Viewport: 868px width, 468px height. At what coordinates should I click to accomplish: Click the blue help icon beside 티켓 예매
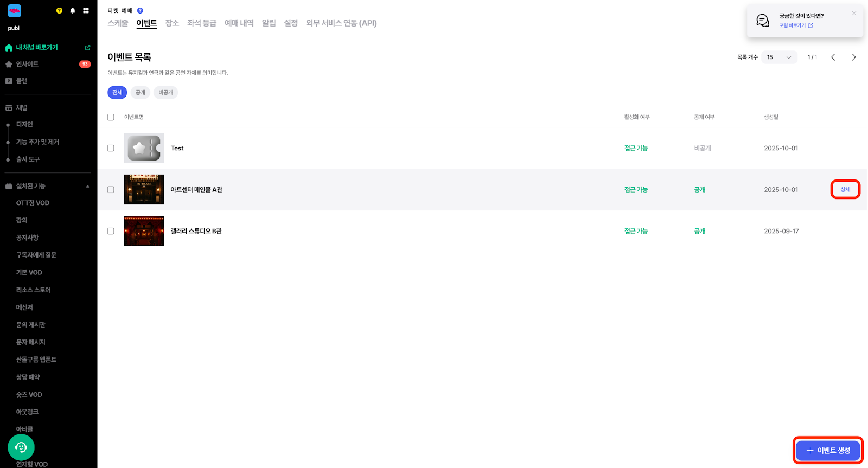pos(140,10)
